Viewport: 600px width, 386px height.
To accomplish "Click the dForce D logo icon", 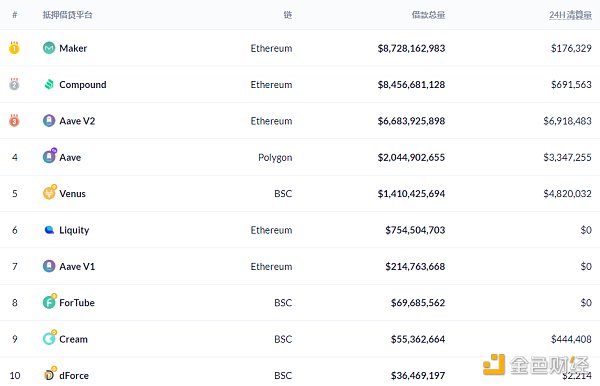I will pyautogui.click(x=50, y=374).
